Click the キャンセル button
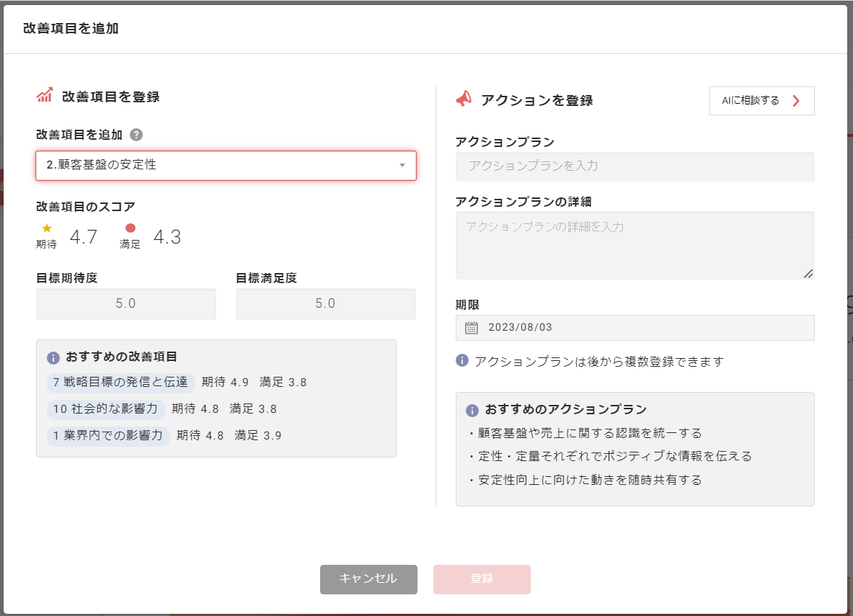Image resolution: width=853 pixels, height=616 pixels. [368, 579]
